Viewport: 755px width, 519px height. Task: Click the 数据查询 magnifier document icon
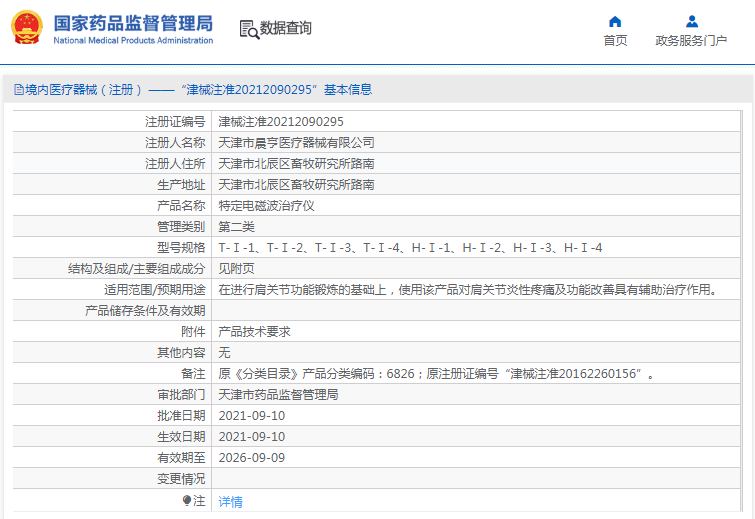[249, 29]
